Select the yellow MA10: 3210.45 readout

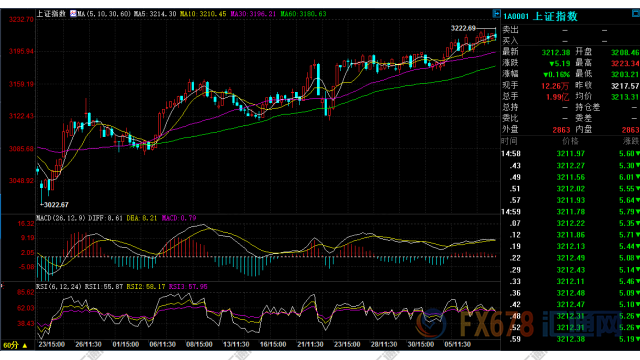pos(203,14)
